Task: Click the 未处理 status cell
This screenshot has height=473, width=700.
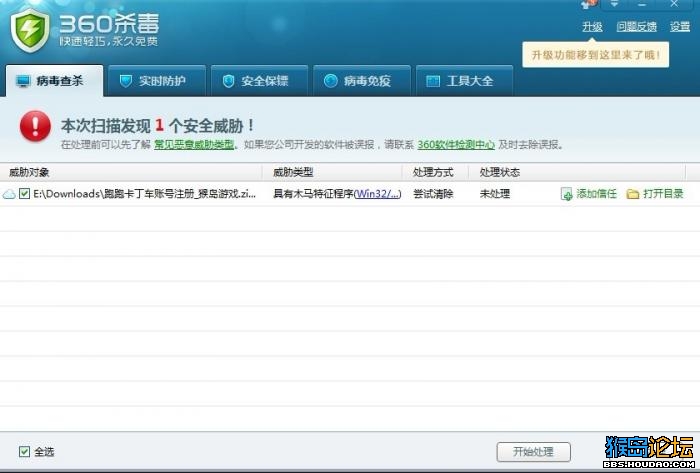Action: point(495,194)
